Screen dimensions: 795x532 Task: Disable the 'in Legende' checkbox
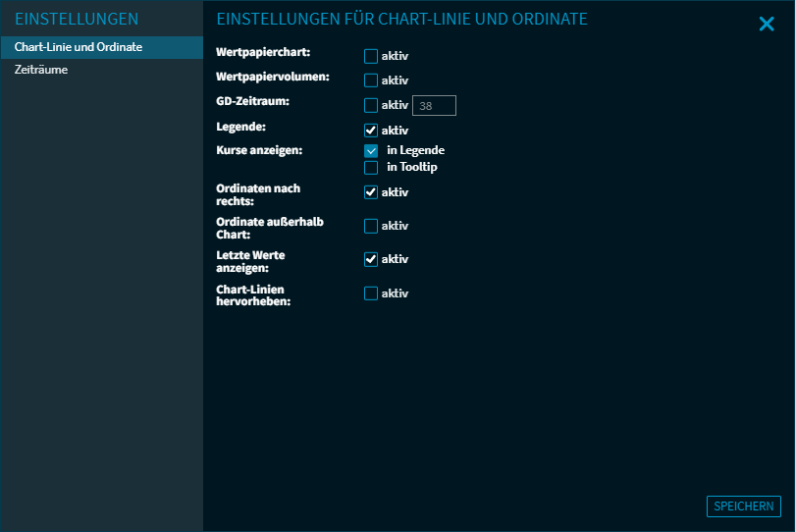point(371,151)
